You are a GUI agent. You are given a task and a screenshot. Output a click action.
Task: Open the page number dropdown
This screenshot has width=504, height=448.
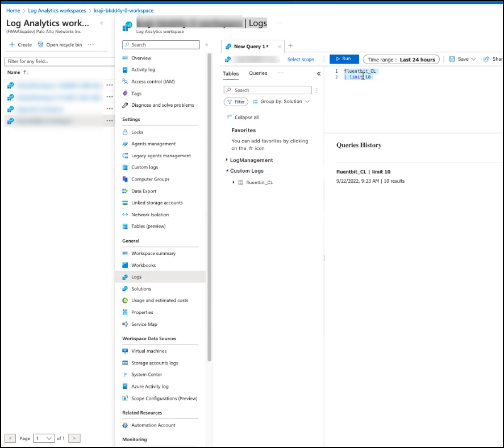(x=44, y=438)
